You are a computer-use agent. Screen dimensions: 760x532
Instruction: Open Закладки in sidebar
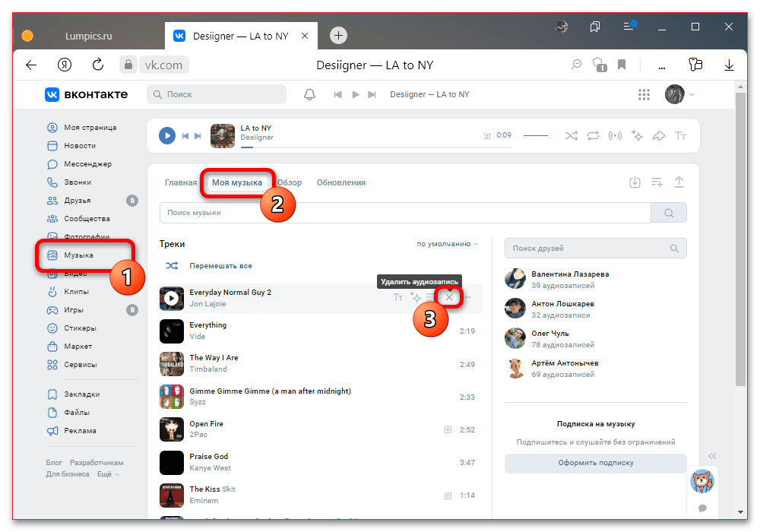(73, 394)
